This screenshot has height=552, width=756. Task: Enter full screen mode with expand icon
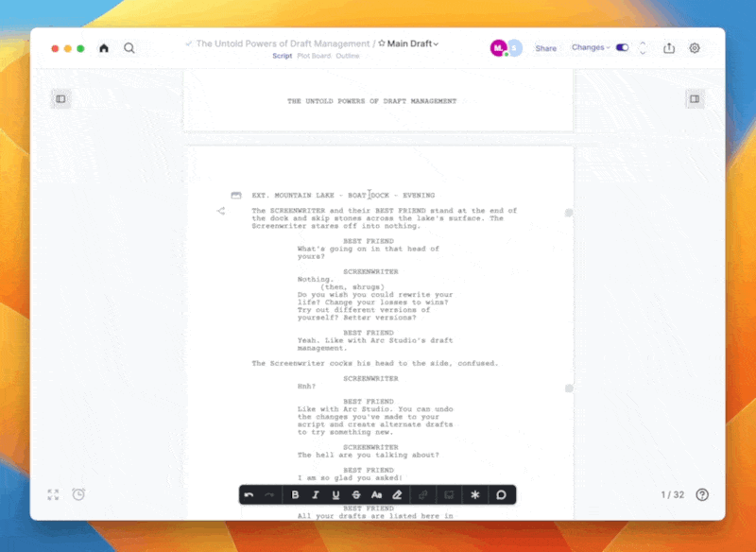[54, 494]
